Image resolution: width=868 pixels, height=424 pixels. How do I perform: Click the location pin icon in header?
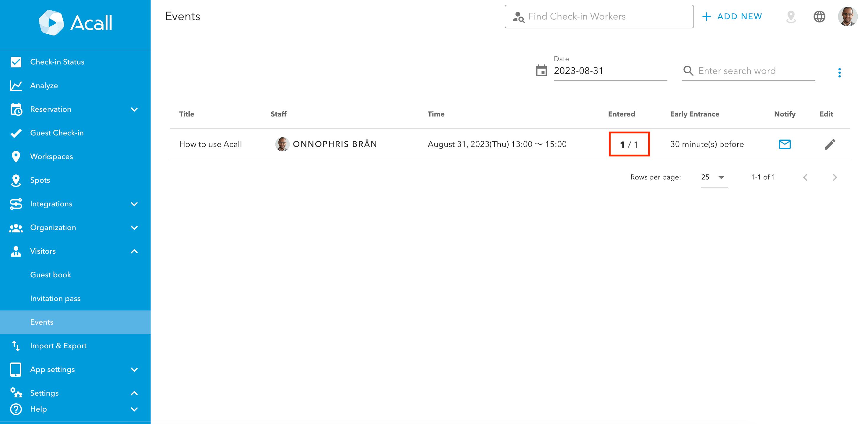(x=791, y=17)
